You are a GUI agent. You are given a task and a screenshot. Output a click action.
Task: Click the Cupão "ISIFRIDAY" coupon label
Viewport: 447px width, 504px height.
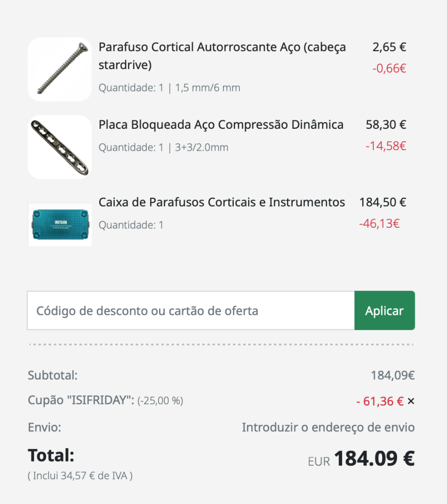point(81,400)
